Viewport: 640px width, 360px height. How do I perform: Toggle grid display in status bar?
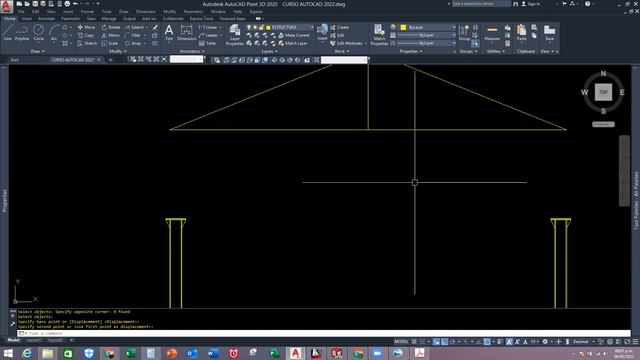(414, 342)
